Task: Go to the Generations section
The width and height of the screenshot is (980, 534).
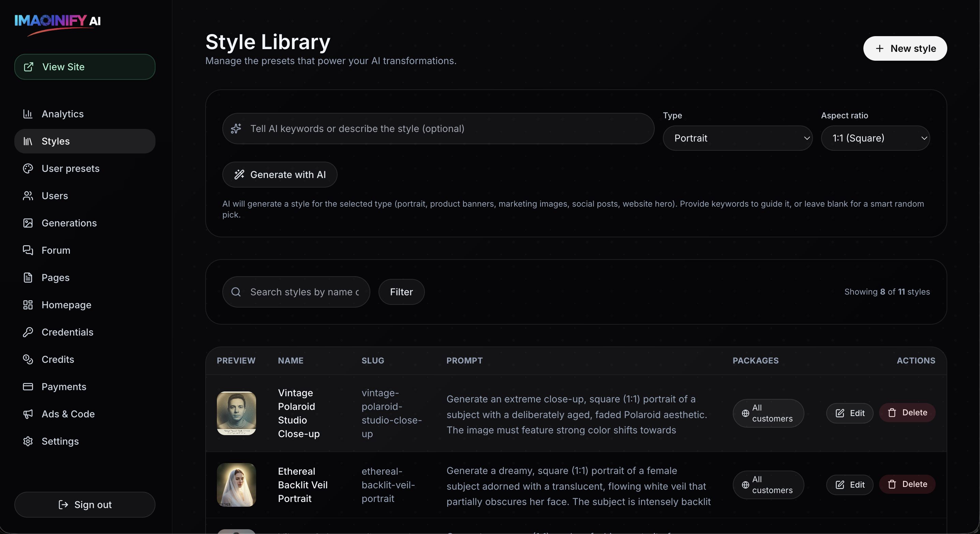Action: tap(69, 223)
